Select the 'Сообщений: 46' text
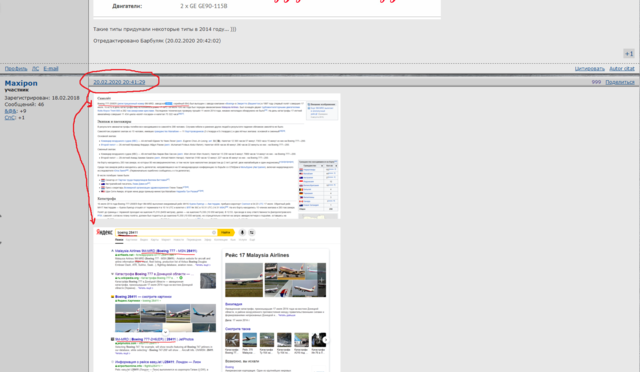This screenshot has width=640, height=372. click(24, 105)
